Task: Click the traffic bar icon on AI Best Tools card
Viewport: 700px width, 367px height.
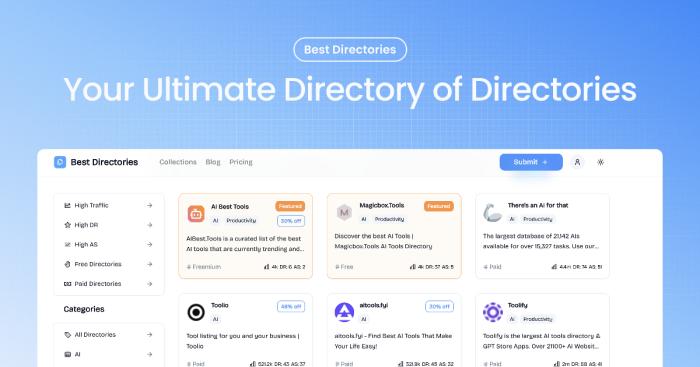Action: tap(267, 267)
